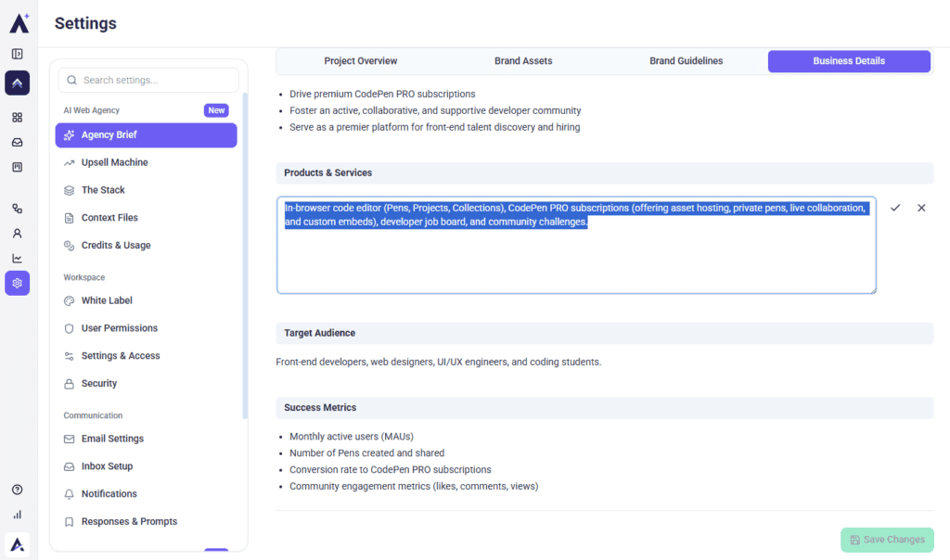Select Agency Brief in sidebar
950x560 pixels.
(x=146, y=135)
